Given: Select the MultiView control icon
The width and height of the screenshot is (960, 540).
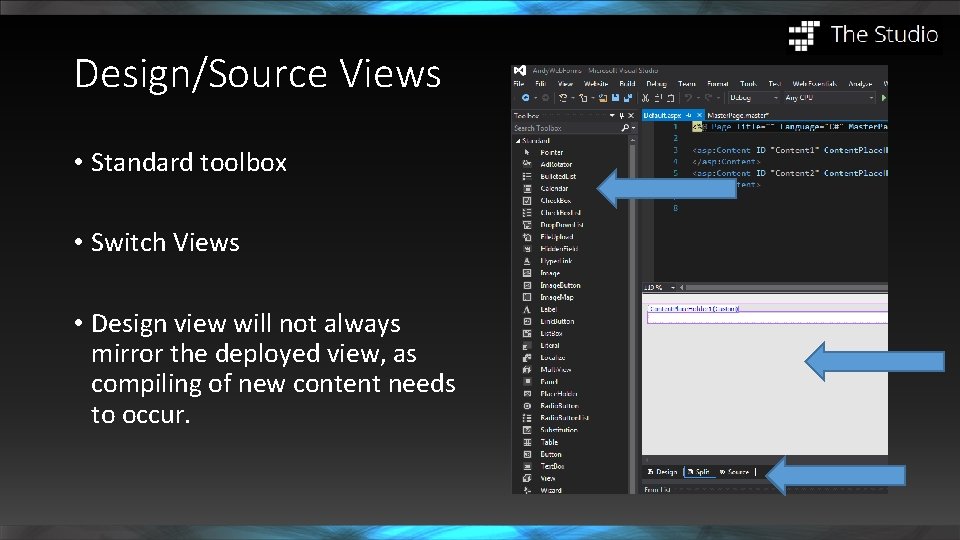Looking at the screenshot, I should pos(527,370).
